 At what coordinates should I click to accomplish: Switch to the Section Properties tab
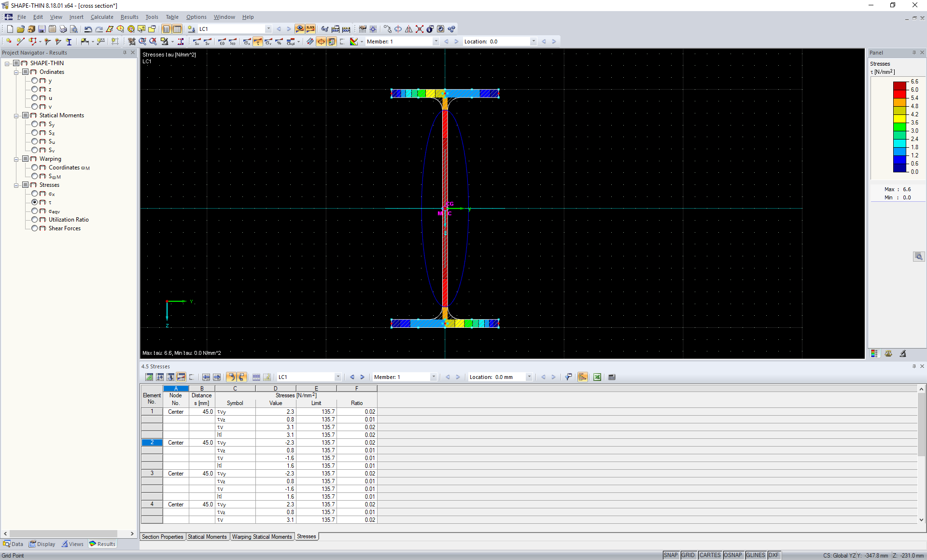pos(163,537)
